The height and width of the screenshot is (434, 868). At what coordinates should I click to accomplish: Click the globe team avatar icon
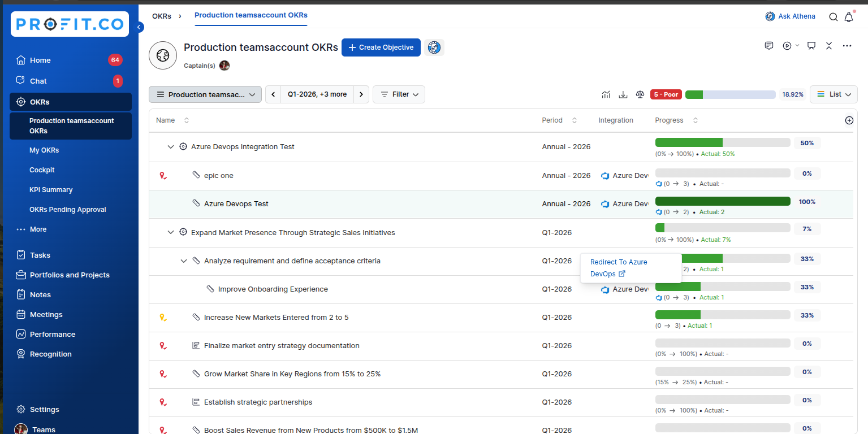pyautogui.click(x=163, y=55)
